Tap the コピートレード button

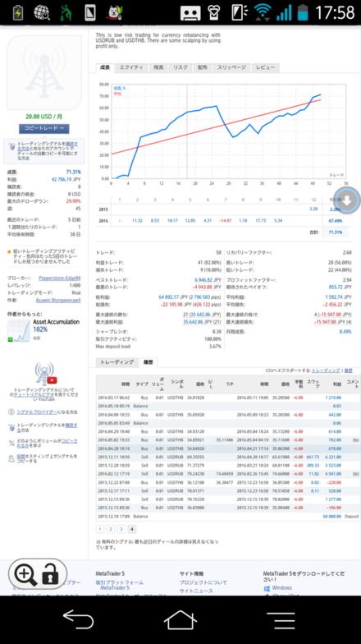pos(44,128)
